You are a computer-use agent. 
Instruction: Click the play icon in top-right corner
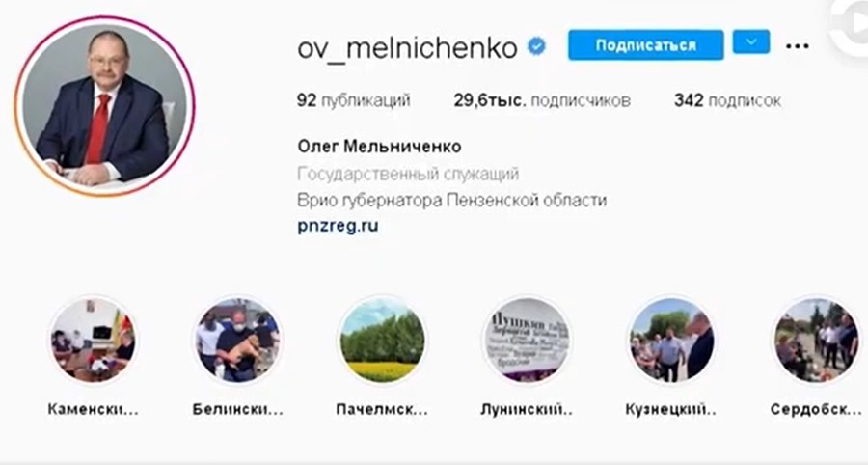coord(853,25)
